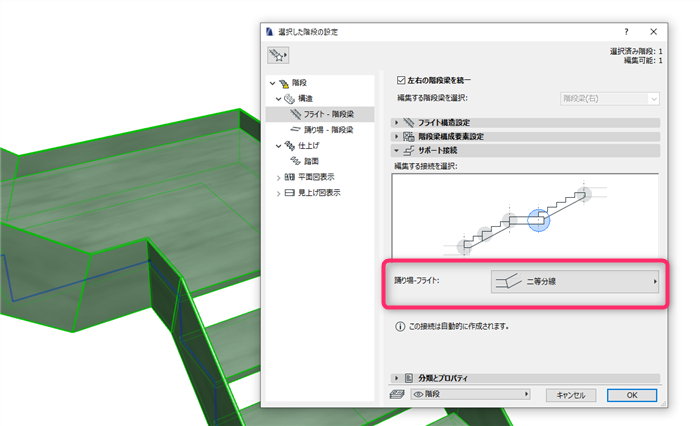Image resolution: width=700 pixels, height=426 pixels.
Task: Click the layer icon beside layer dropdown
Action: pos(397,394)
